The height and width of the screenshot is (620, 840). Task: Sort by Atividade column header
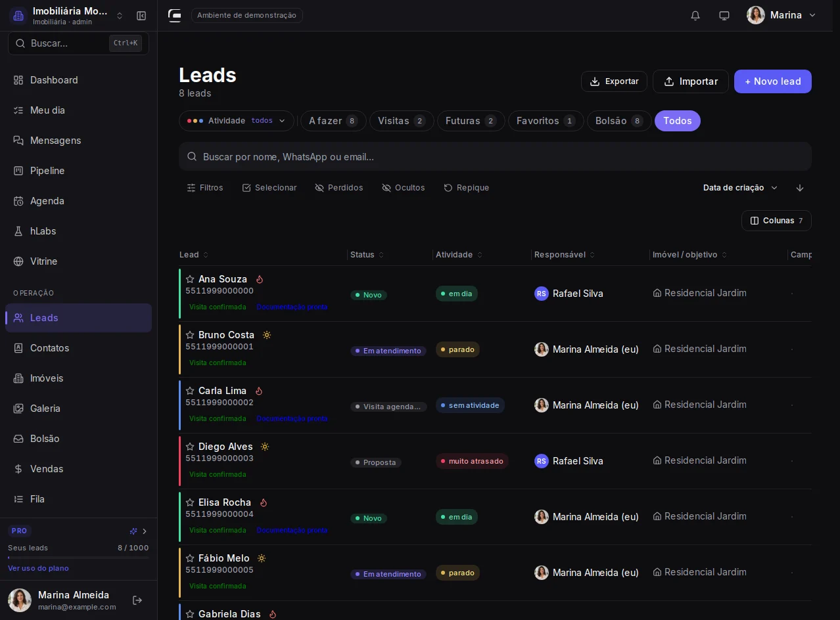click(459, 255)
